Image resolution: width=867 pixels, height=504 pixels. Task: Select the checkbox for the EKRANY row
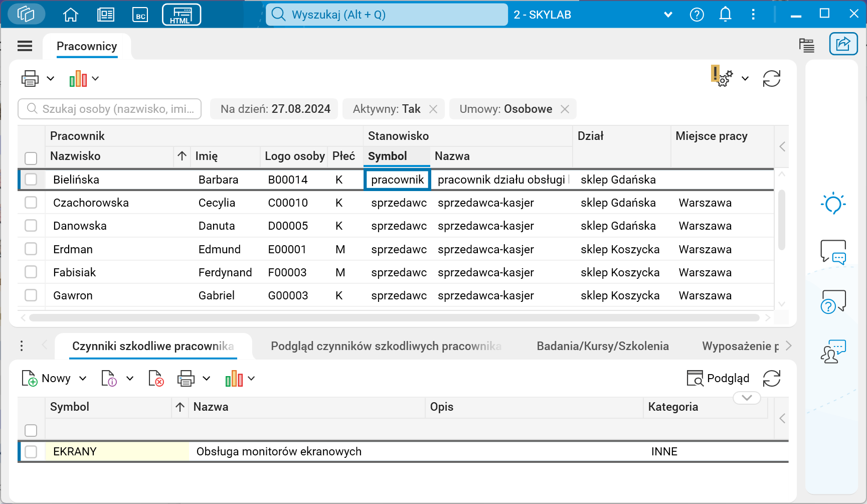coord(31,451)
